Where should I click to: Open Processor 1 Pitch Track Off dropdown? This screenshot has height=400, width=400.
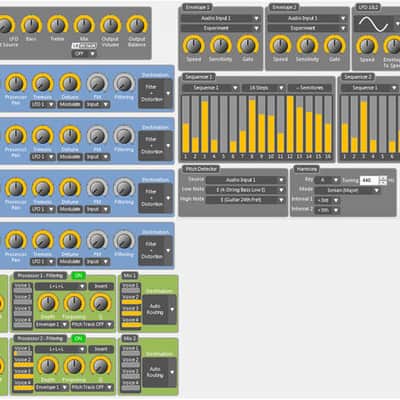pyautogui.click(x=92, y=324)
